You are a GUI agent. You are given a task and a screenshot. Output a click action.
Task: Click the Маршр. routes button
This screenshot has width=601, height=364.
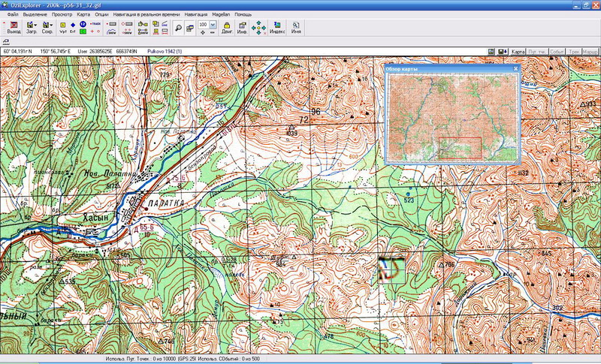590,51
